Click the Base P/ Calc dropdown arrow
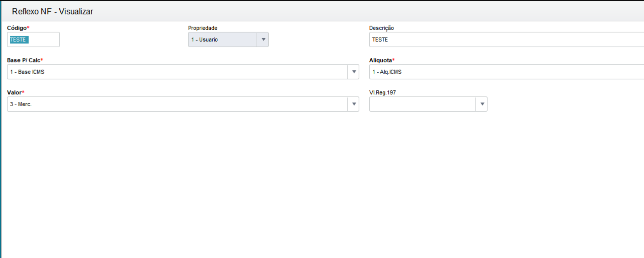 point(354,72)
